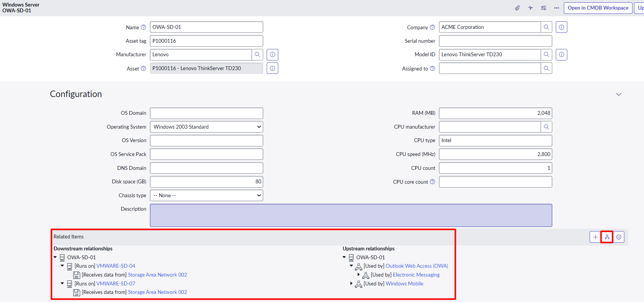Open the related items settings icon
The image size is (644, 302).
click(x=619, y=237)
